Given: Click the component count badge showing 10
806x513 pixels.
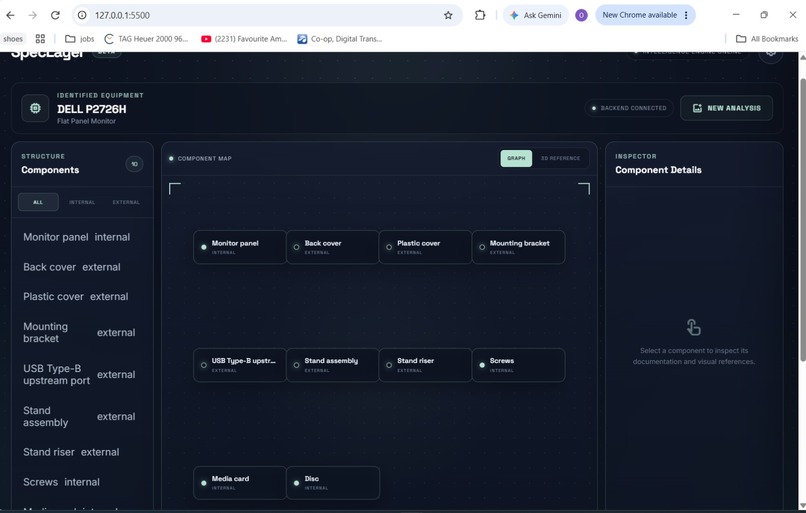Looking at the screenshot, I should 134,164.
